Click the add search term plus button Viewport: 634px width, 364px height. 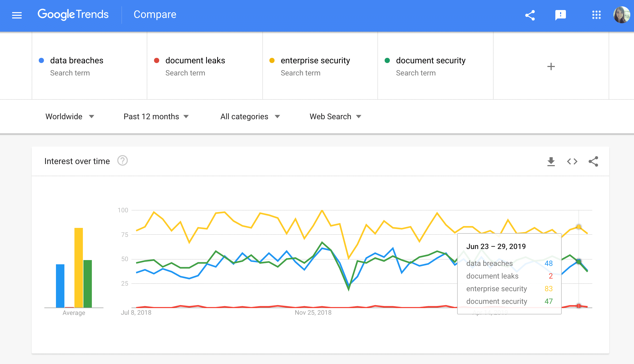[551, 66]
